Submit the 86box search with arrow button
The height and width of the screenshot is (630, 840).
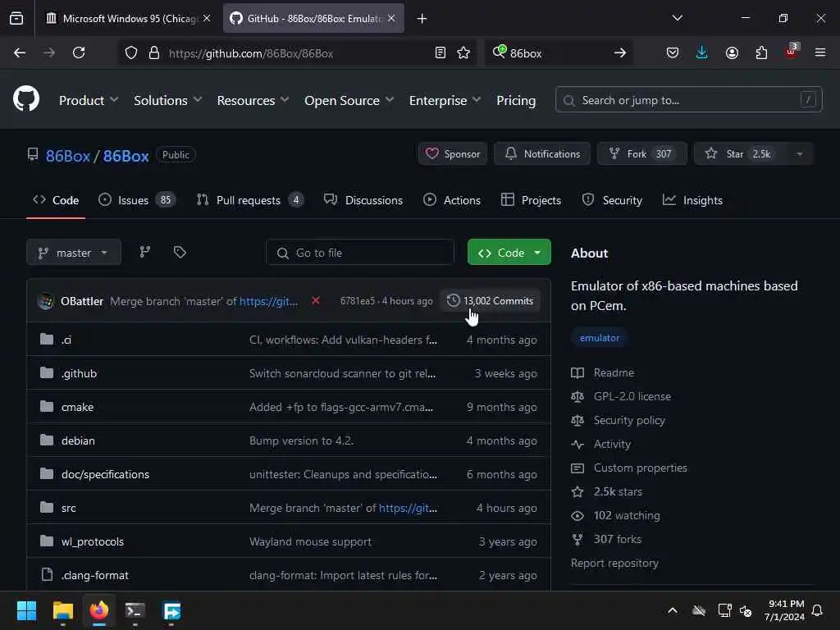point(620,52)
